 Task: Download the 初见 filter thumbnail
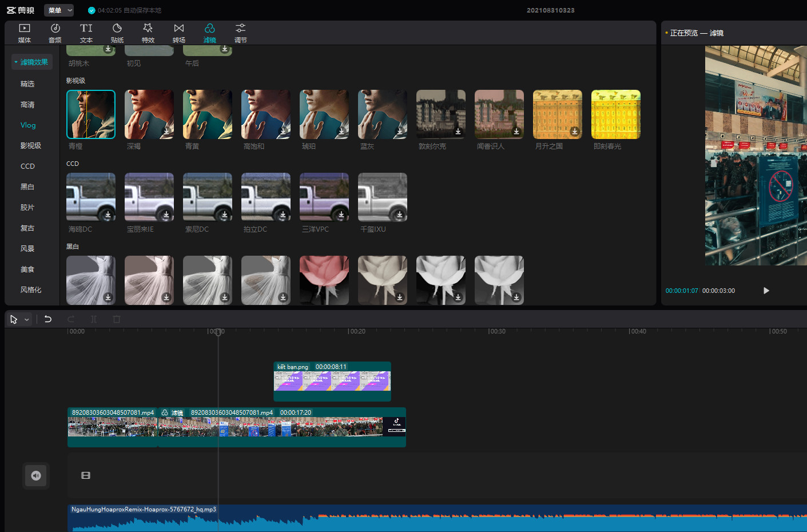[149, 50]
